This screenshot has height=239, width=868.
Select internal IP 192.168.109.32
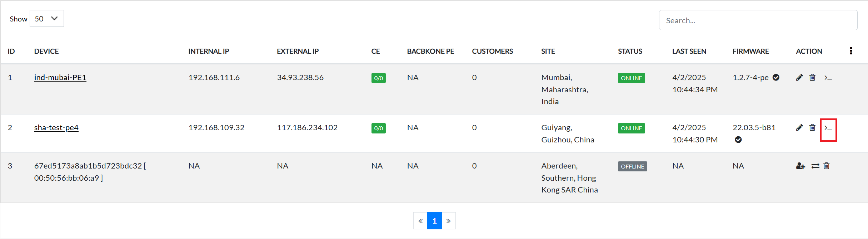point(216,128)
